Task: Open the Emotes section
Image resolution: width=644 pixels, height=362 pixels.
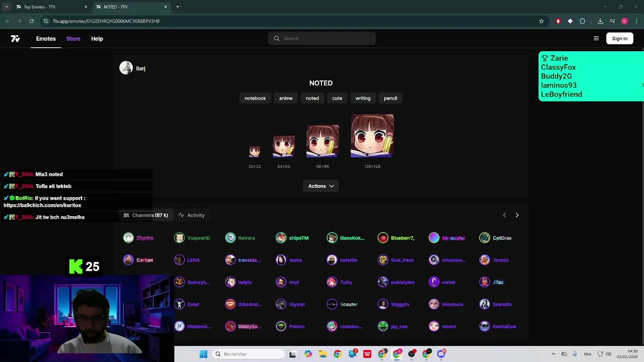Action: pos(46,39)
